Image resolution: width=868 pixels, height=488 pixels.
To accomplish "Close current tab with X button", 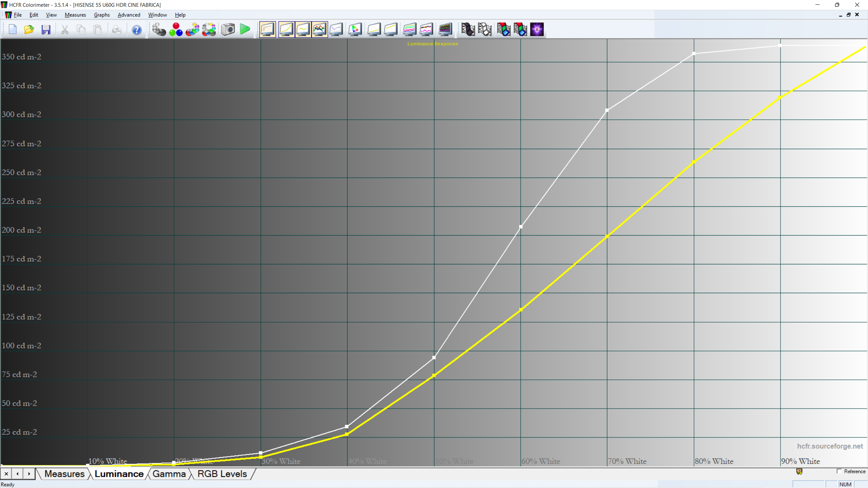I will tap(6, 474).
